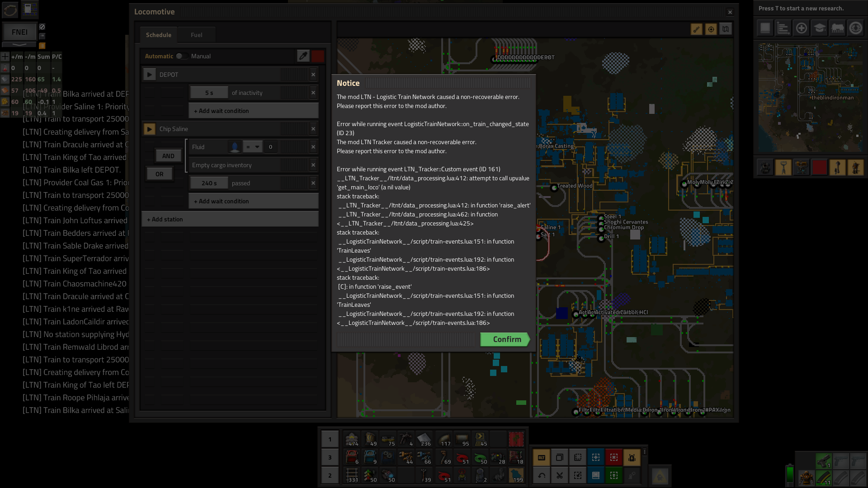This screenshot has height=488, width=868.
Task: Send train to Chip Saline via play arrow
Action: pyautogui.click(x=149, y=129)
